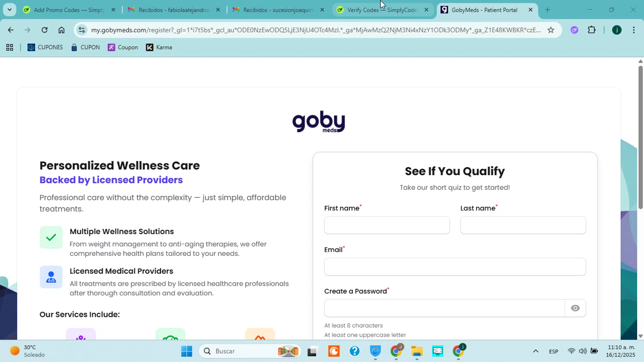Open the Snipping tool taskbar icon
644x362 pixels.
coord(437,351)
